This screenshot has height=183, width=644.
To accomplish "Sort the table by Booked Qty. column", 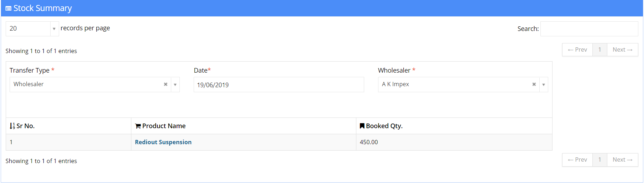I will tap(454, 126).
